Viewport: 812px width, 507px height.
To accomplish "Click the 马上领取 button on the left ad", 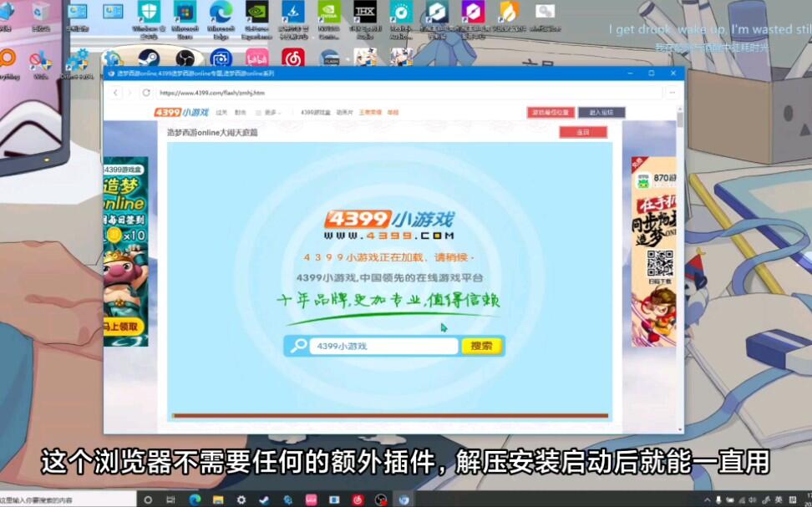I will point(122,327).
